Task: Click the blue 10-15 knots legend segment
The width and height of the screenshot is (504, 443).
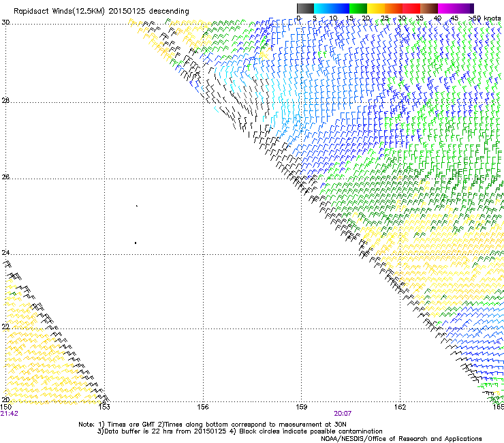Action: point(341,8)
